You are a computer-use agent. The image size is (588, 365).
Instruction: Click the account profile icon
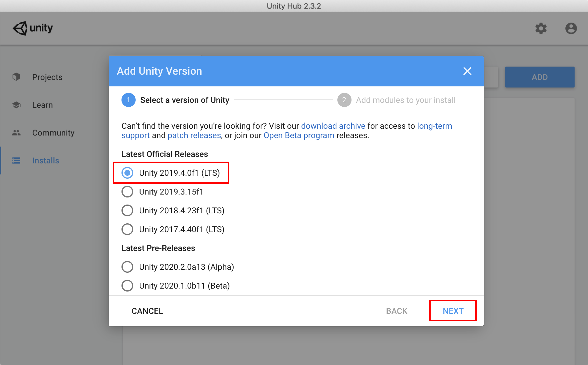(571, 29)
